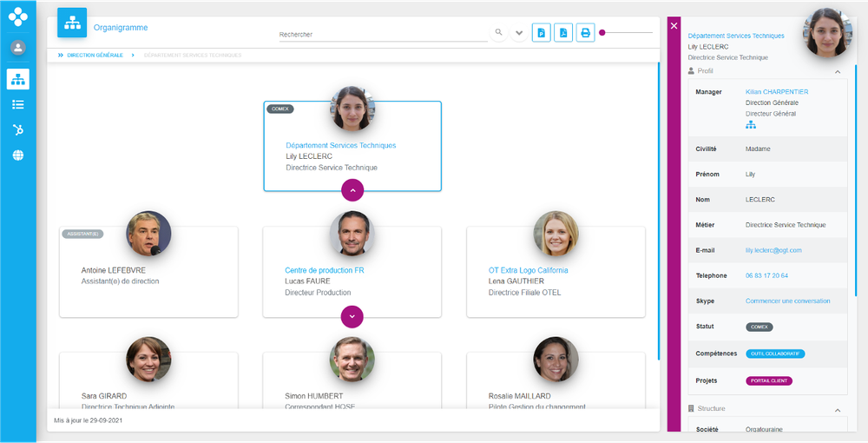The height and width of the screenshot is (443, 868).
Task: Open the search options chevron dropdown
Action: click(x=519, y=33)
